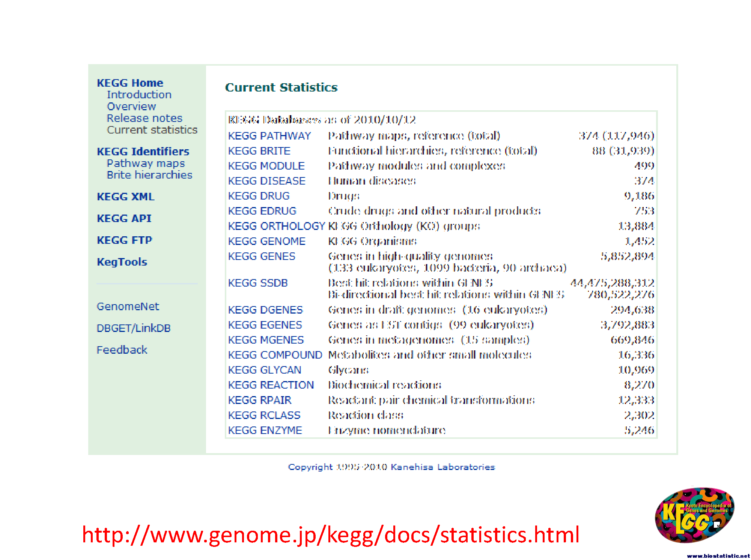Select the Drugs count 9,186
Image resolution: width=751 pixels, height=560 pixels.
[639, 196]
